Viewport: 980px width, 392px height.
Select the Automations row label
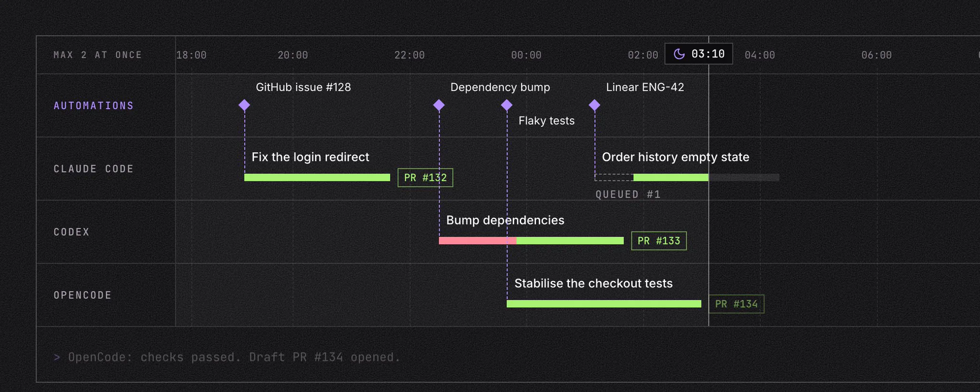[x=94, y=105]
